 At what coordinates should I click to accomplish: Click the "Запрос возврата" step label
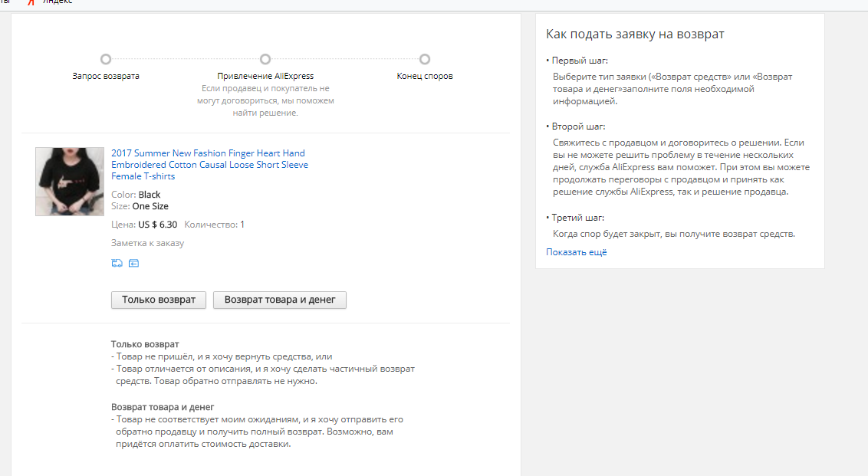(x=106, y=76)
